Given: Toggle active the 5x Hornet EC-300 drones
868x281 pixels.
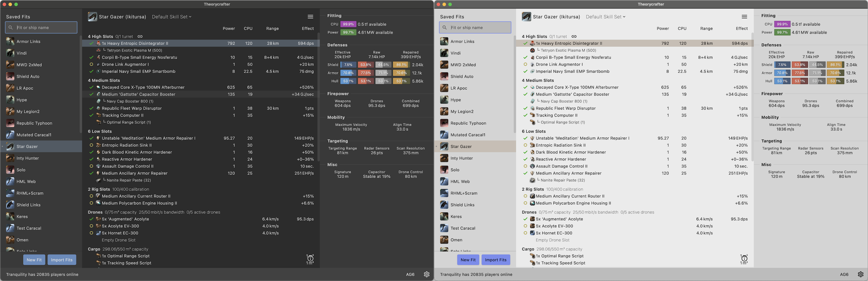Looking at the screenshot, I should coord(91,233).
